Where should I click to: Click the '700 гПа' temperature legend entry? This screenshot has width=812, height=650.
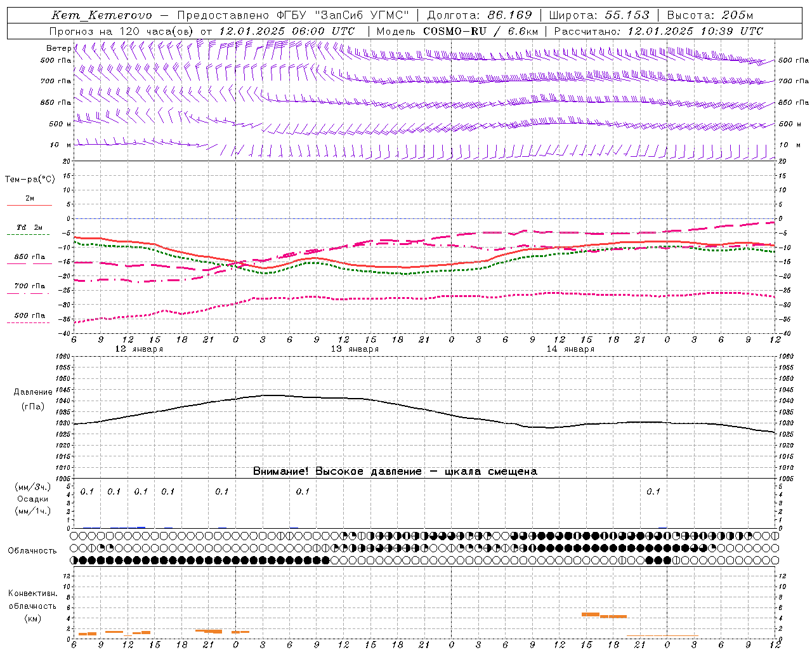(30, 286)
